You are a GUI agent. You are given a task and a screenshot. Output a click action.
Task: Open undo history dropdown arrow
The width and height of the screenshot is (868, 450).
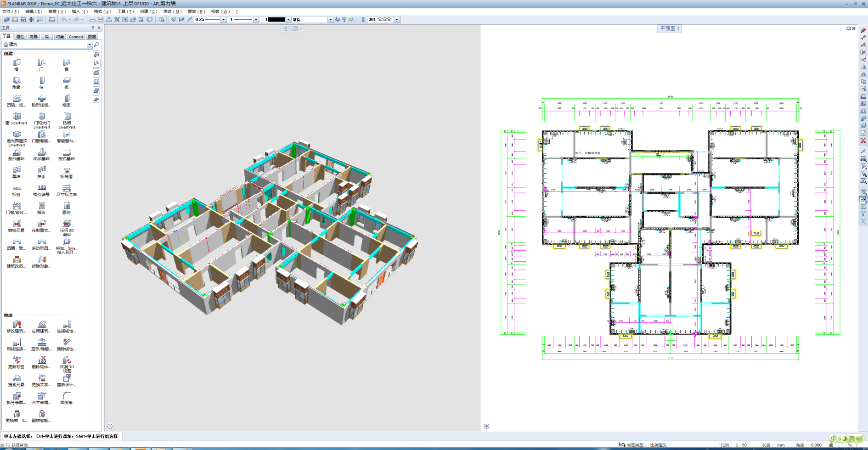coord(70,20)
